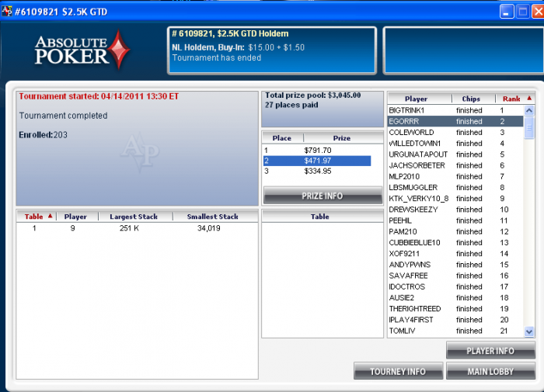Select player SAVAFREE in the list
The width and height of the screenshot is (544, 392).
pyautogui.click(x=455, y=276)
